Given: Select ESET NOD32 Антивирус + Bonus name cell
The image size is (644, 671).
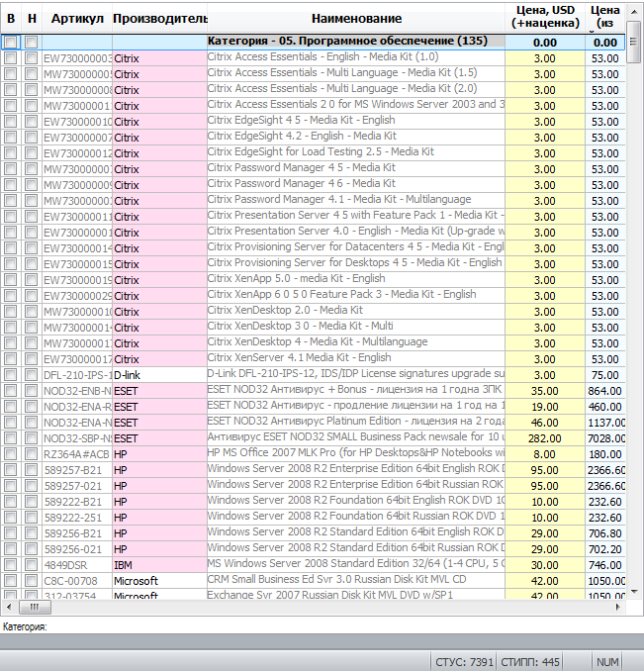Looking at the screenshot, I should click(356, 389).
